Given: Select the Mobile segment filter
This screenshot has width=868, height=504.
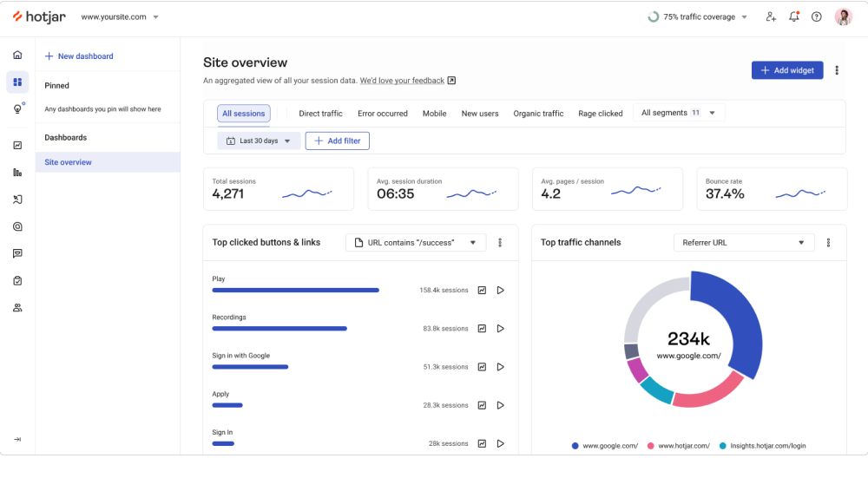Looking at the screenshot, I should click(x=434, y=114).
